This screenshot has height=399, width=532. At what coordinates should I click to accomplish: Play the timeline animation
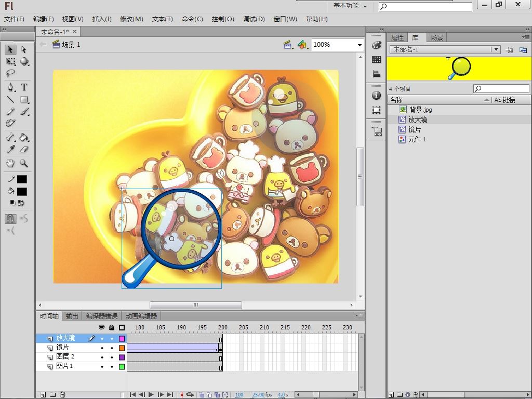pos(151,395)
